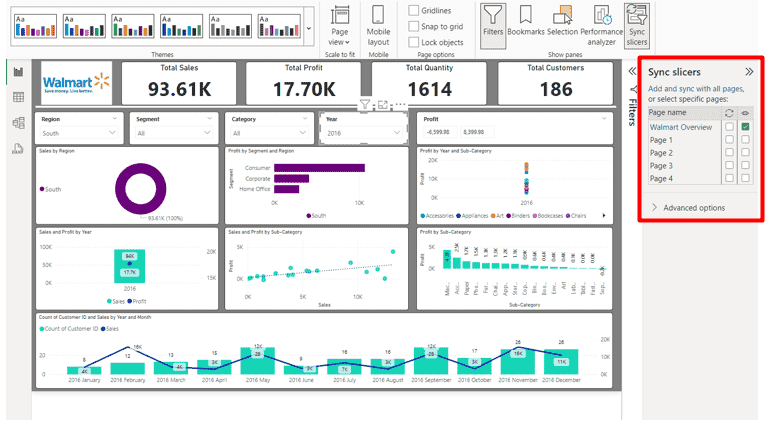Select the fourth theme thumbnail
Image resolution: width=769 pixels, height=436 pixels.
pyautogui.click(x=181, y=26)
